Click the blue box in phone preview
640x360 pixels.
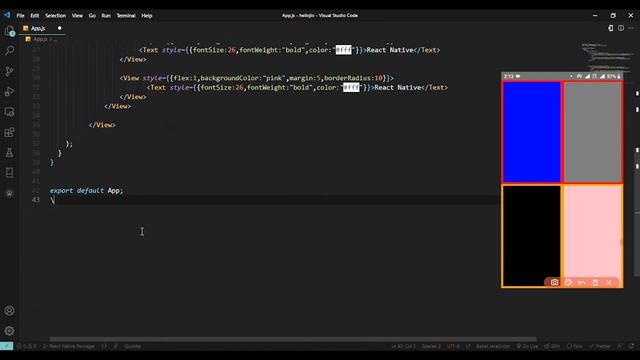(x=531, y=132)
